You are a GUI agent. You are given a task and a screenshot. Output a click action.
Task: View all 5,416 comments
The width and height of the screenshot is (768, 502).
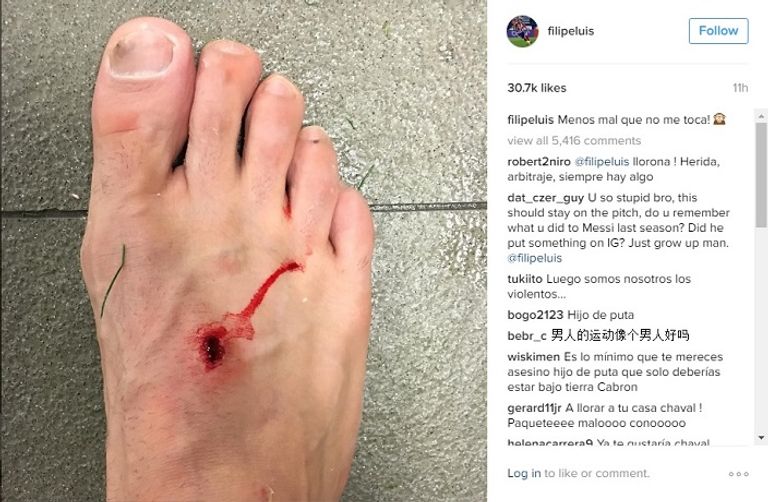574,141
